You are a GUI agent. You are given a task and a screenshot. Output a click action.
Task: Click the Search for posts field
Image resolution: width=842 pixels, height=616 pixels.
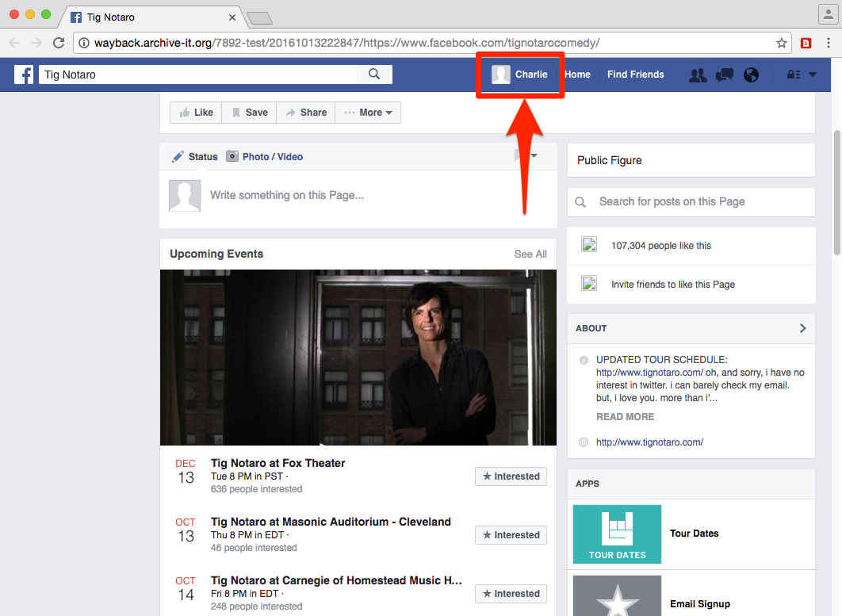[698, 202]
